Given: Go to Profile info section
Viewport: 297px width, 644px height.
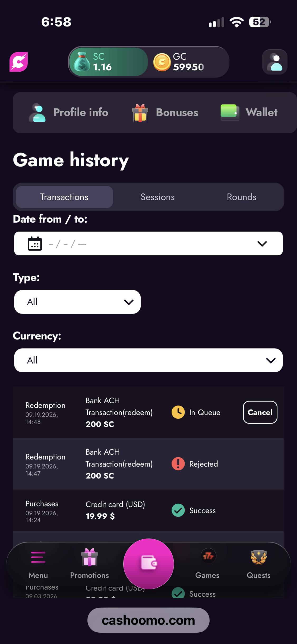Looking at the screenshot, I should (x=68, y=113).
